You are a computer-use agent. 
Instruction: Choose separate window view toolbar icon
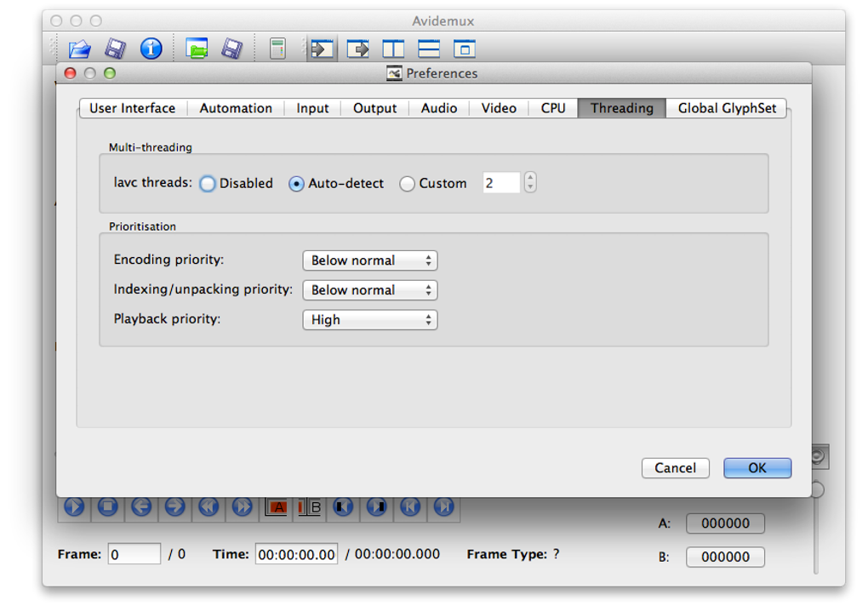tap(464, 49)
